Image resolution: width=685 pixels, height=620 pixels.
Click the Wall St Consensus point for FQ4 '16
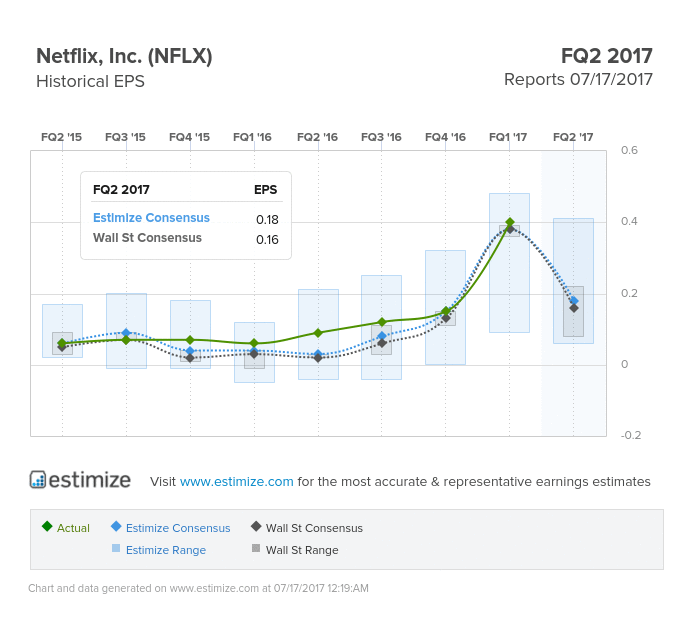coord(446,319)
